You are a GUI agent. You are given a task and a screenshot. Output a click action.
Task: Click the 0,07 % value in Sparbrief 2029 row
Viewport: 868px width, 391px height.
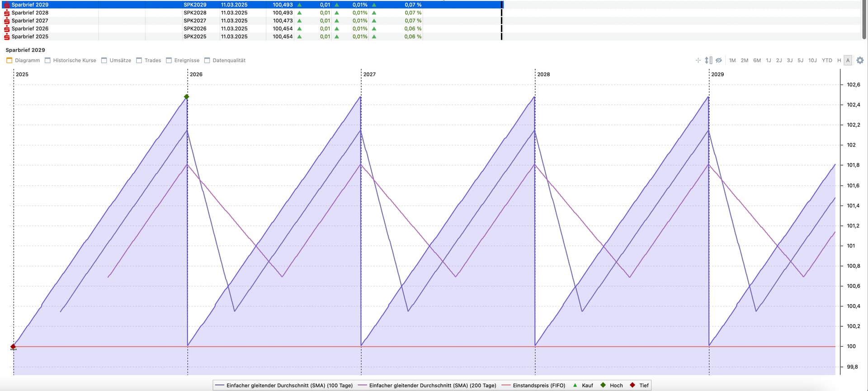click(413, 5)
